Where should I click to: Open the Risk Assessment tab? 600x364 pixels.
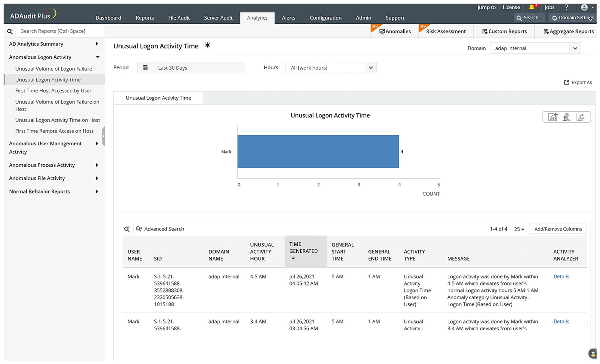point(445,31)
